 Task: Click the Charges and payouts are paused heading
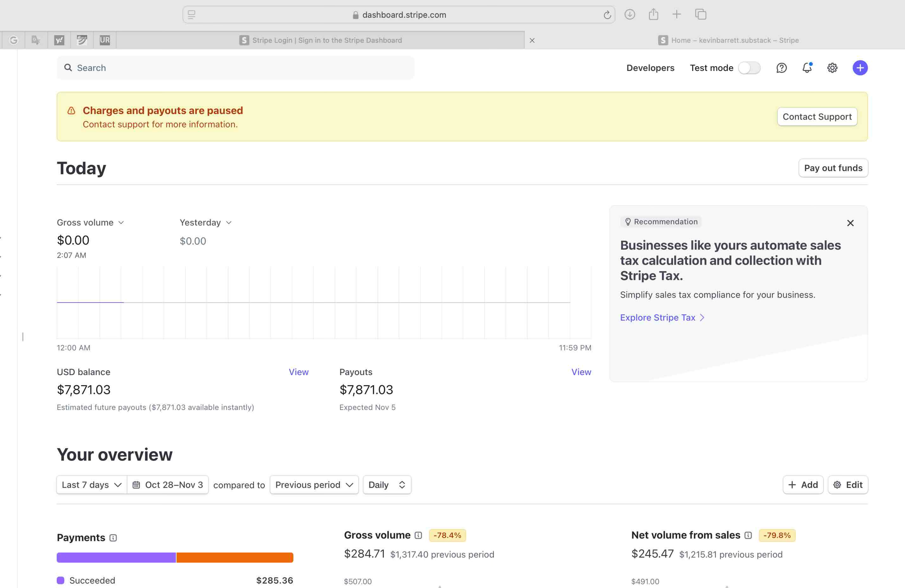point(163,111)
